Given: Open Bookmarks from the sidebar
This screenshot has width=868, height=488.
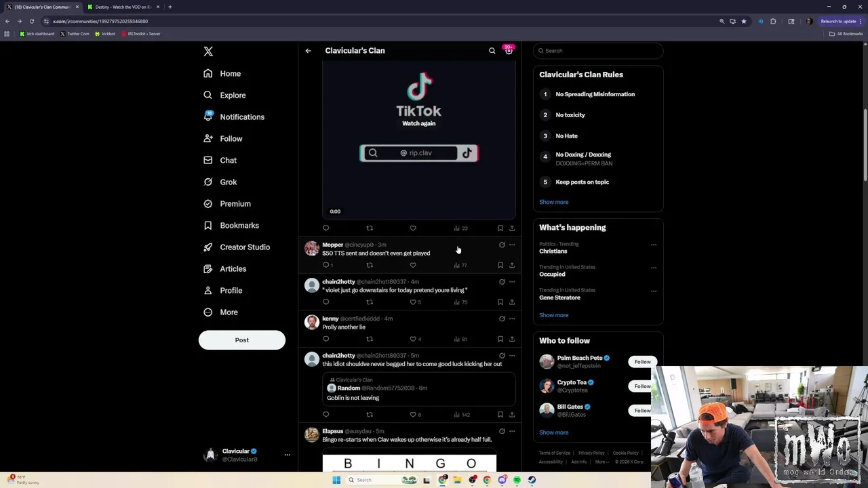Looking at the screenshot, I should pos(231,225).
